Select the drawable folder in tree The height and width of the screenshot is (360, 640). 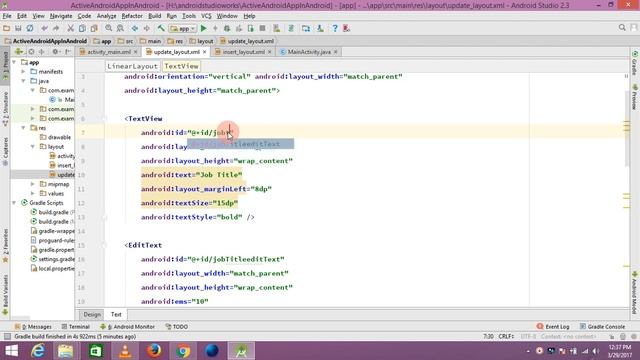tap(56, 137)
